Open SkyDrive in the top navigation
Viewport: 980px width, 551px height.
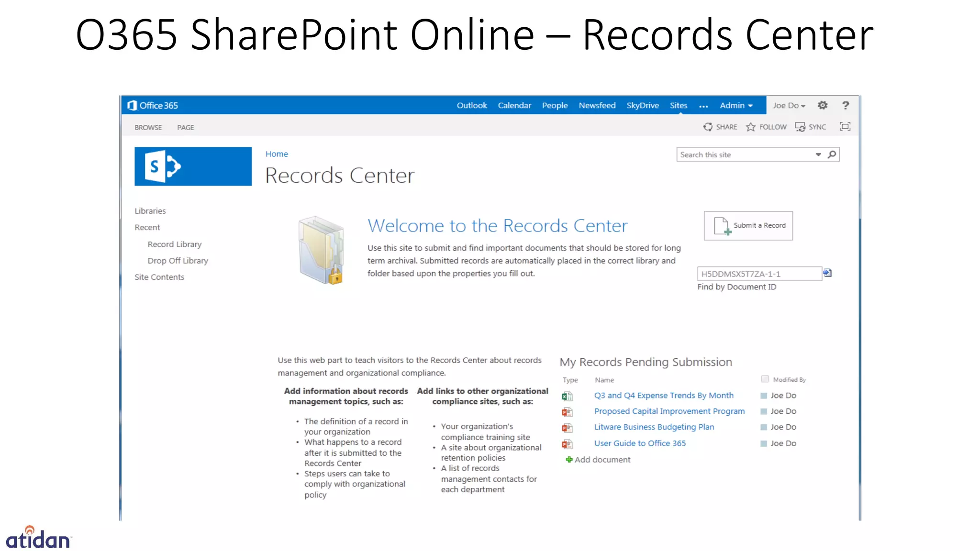pyautogui.click(x=643, y=105)
